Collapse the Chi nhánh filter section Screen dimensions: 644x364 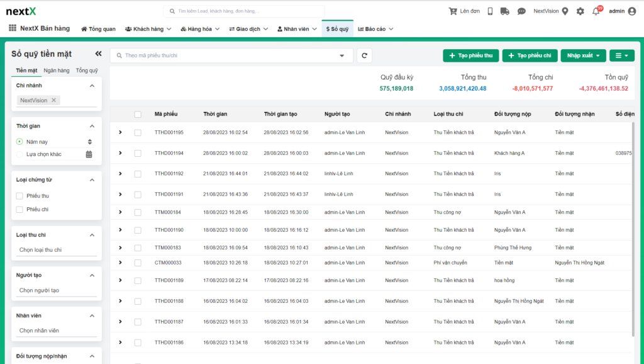point(92,86)
